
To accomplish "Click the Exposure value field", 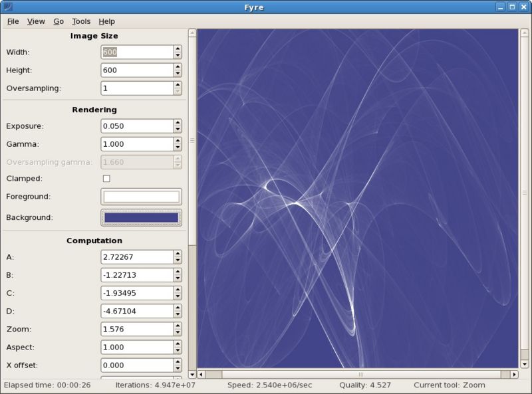I will (x=137, y=126).
